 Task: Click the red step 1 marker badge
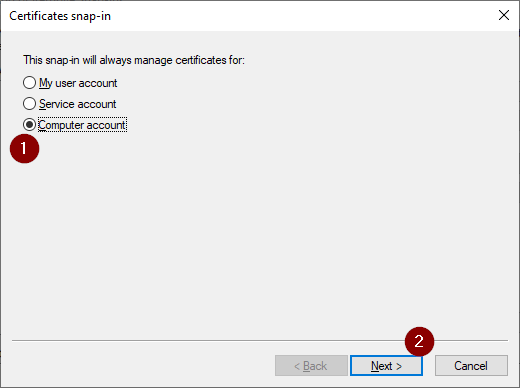point(25,149)
